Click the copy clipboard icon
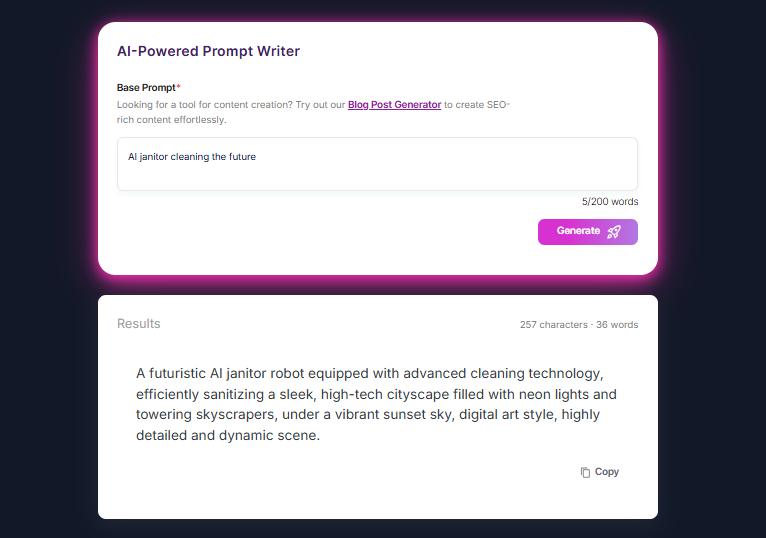766x538 pixels. click(x=585, y=472)
